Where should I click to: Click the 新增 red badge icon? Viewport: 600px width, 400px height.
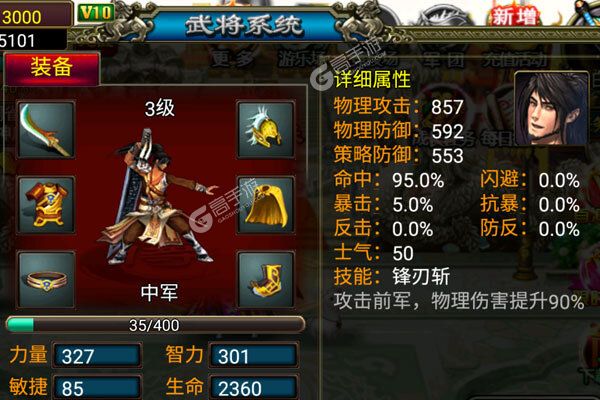point(514,16)
